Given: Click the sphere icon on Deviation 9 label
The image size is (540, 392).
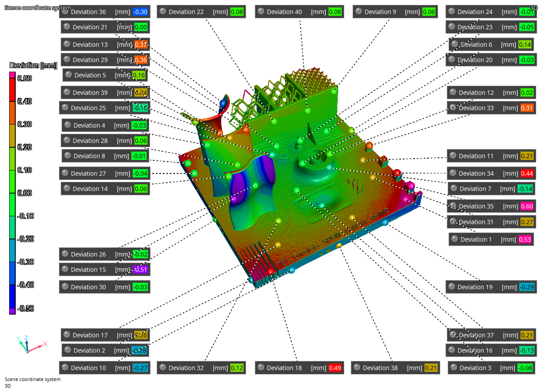Looking at the screenshot, I should pos(359,11).
